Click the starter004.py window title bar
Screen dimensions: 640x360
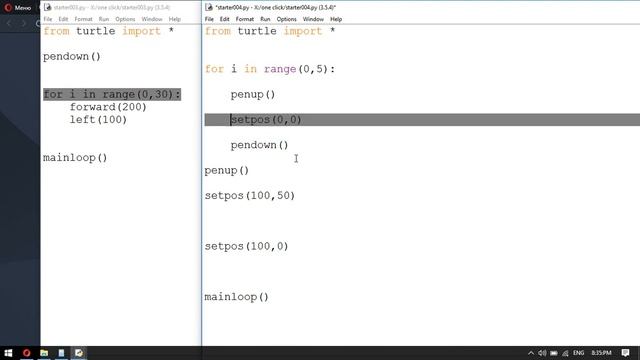click(421, 7)
